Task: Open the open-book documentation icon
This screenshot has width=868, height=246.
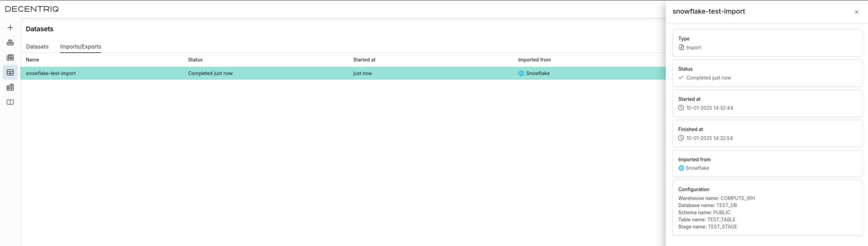Action: 10,102
